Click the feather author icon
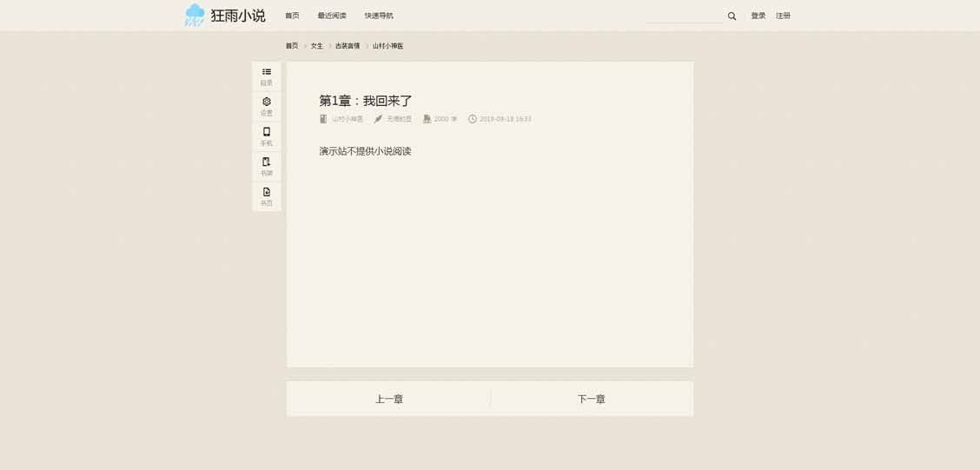The height and width of the screenshot is (470, 980). pos(378,119)
